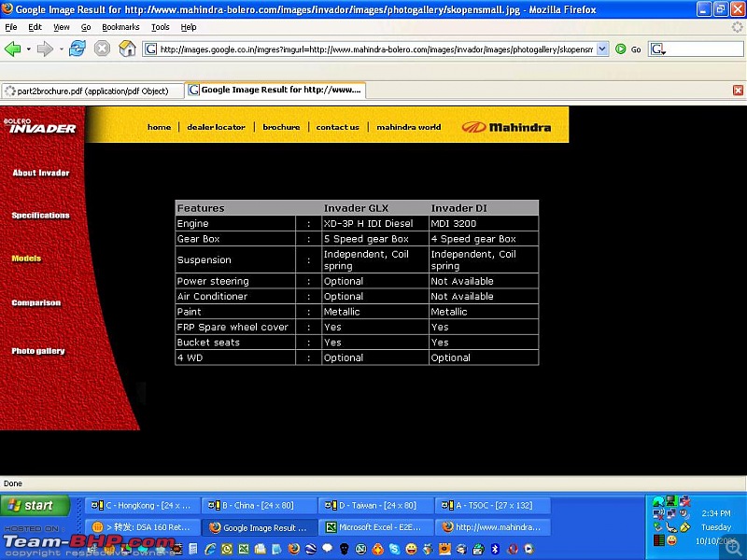
Task: Click the Done status bar text
Action: point(13,483)
